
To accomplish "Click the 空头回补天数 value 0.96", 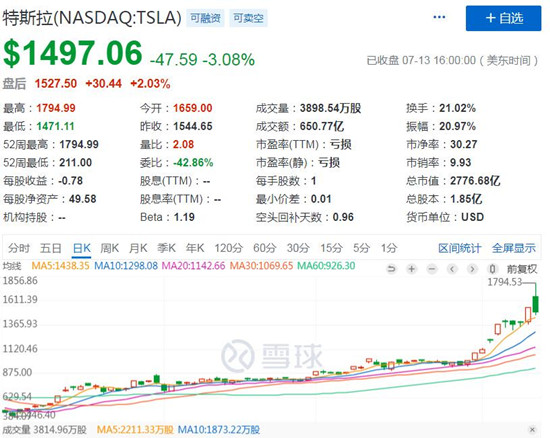I will coord(343,217).
